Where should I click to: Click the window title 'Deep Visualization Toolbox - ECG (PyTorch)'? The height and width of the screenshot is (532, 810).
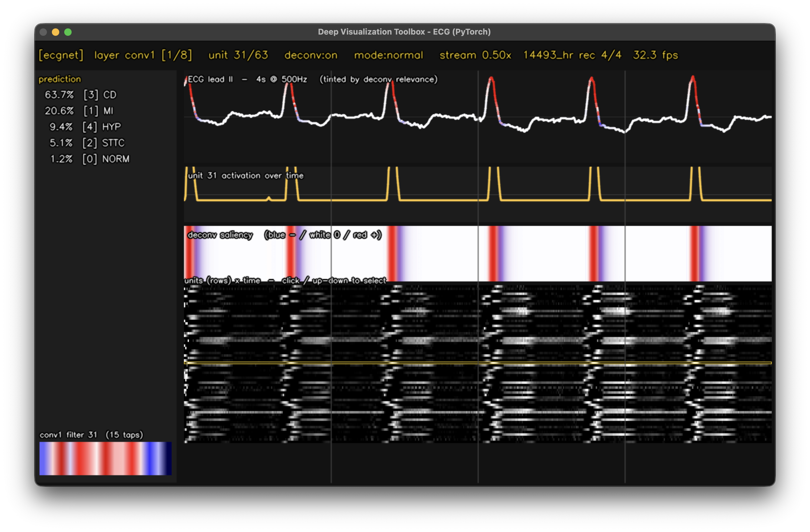pyautogui.click(x=404, y=32)
